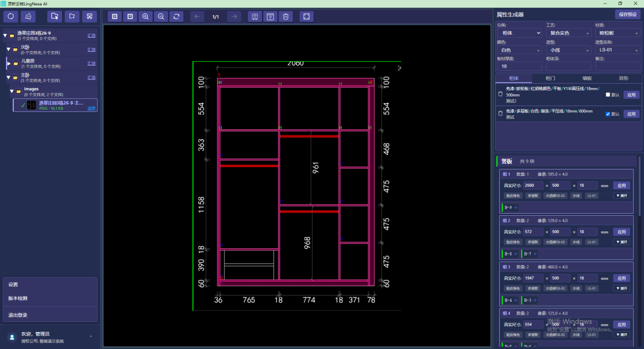Open the 材质 dropdown showing 欧松板
644x349 pixels.
[618, 33]
